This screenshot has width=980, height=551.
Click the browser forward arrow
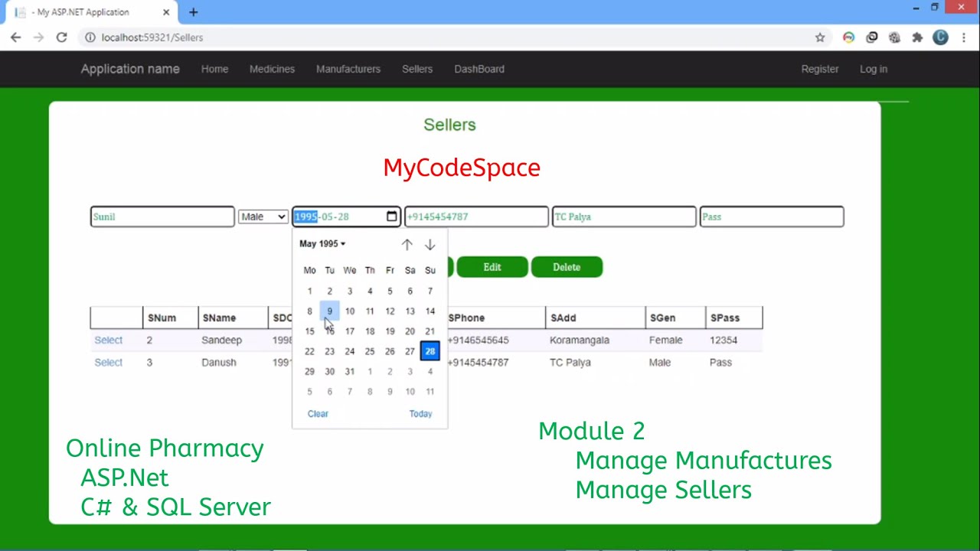pos(38,37)
